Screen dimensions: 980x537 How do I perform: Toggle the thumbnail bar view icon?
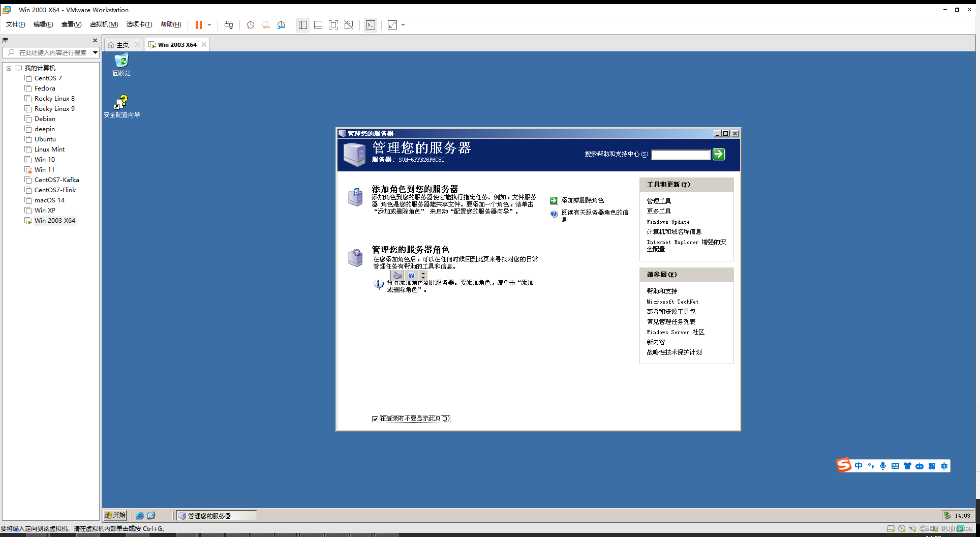318,25
